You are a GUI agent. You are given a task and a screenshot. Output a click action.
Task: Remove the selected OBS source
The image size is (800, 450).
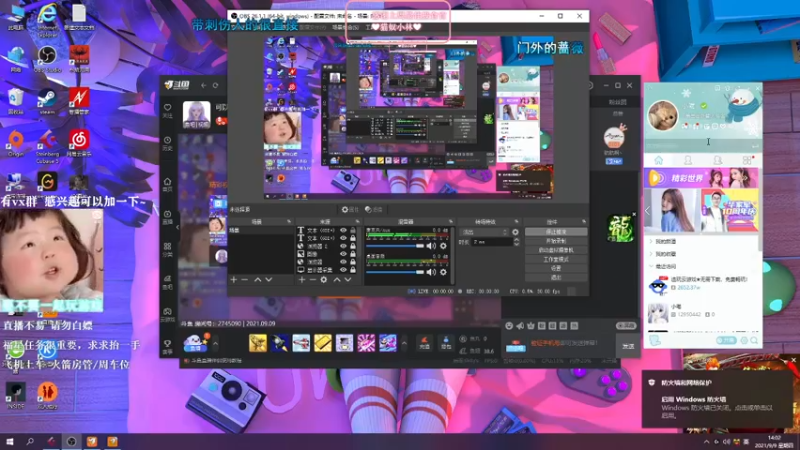tap(312, 280)
